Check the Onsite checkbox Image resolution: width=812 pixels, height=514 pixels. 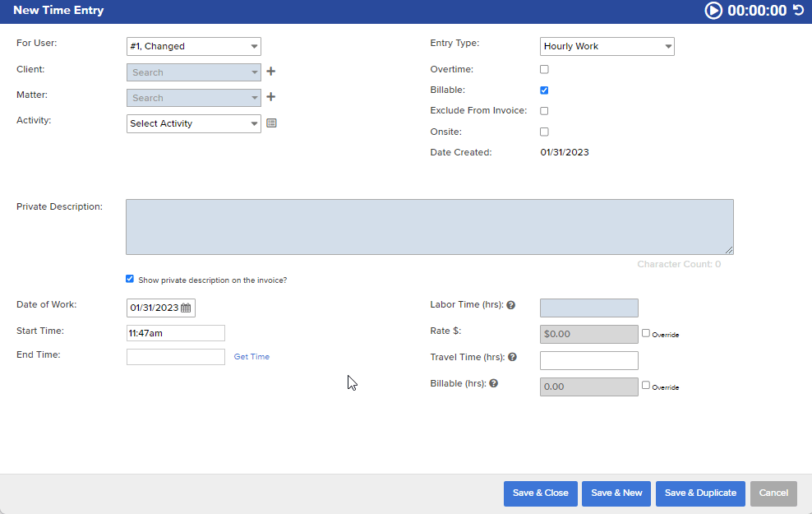(544, 132)
